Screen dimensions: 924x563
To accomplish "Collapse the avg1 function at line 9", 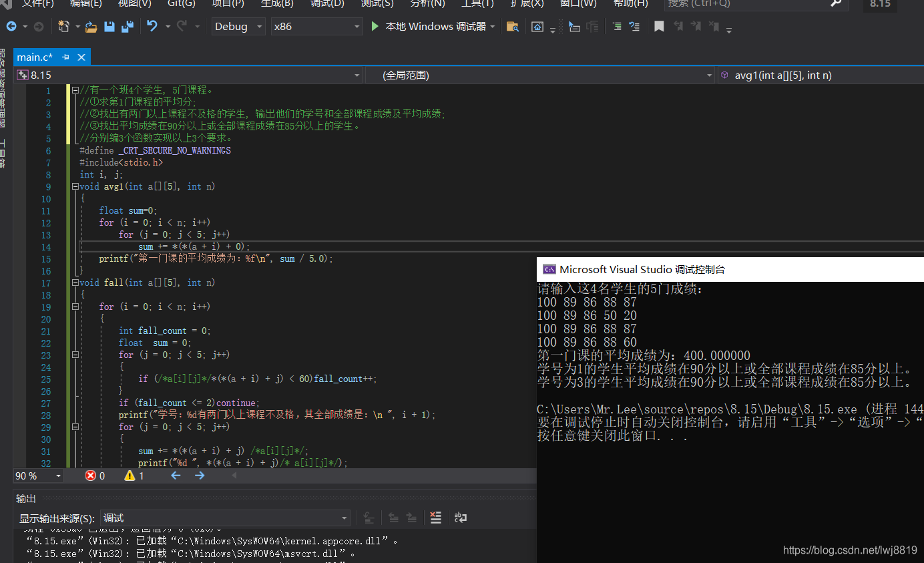I will pos(75,186).
